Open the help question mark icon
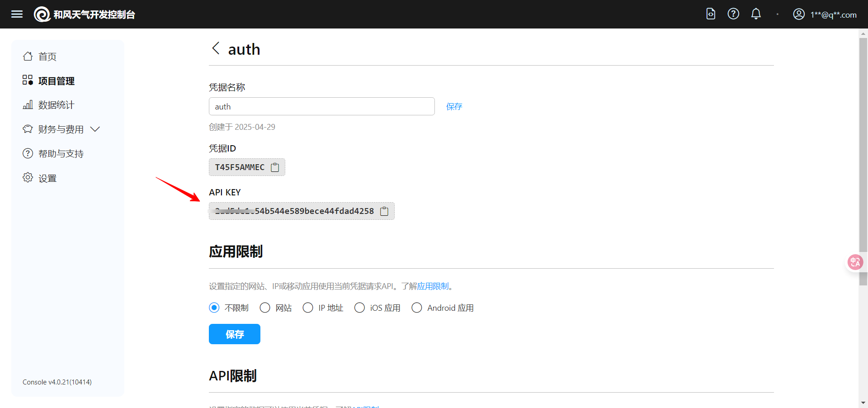This screenshot has width=868, height=408. (x=733, y=14)
